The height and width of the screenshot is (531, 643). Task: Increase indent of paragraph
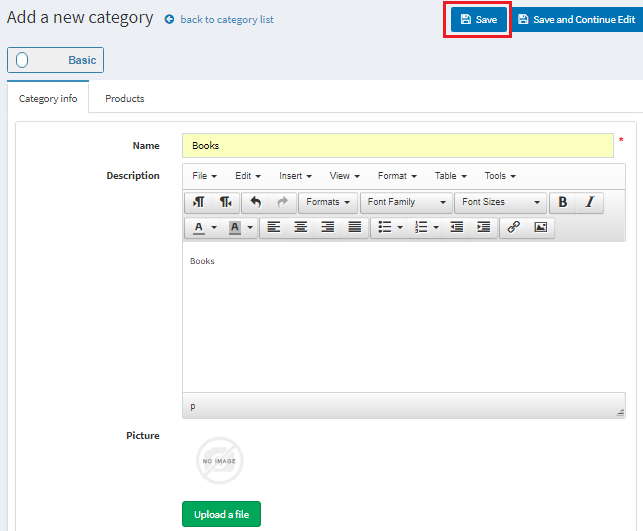pos(483,228)
